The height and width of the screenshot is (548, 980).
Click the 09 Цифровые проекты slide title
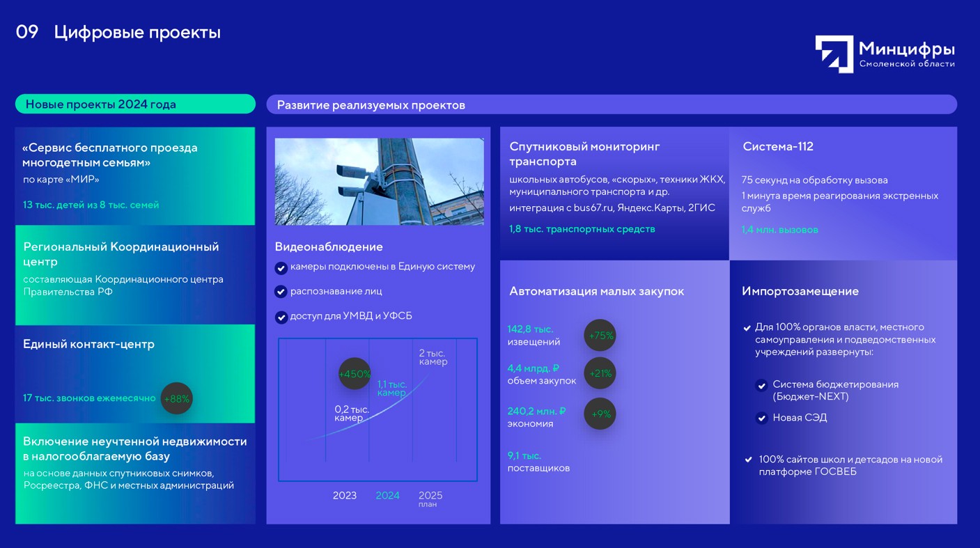(118, 32)
